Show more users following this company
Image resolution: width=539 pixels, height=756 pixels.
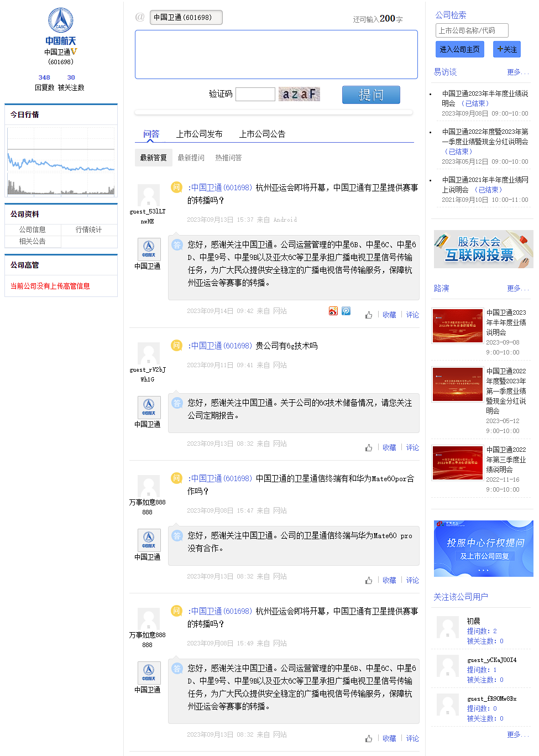(517, 734)
